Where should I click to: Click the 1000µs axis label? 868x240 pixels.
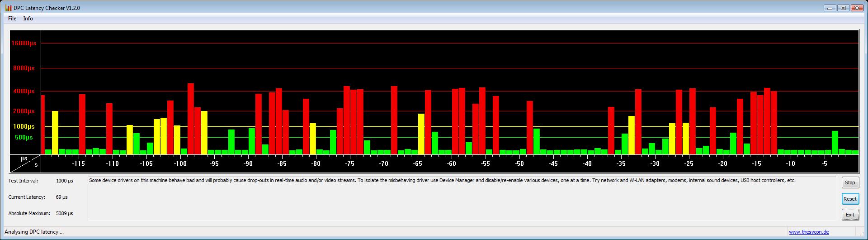25,126
